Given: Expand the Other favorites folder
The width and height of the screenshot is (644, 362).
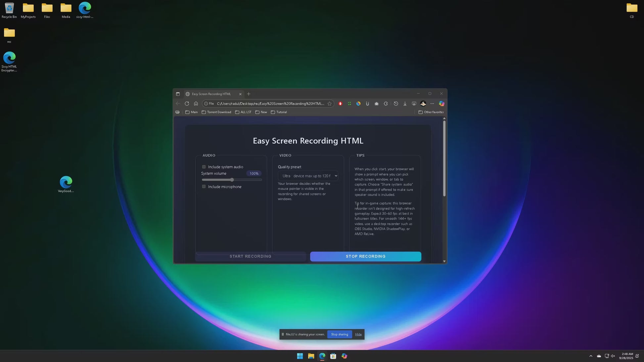Looking at the screenshot, I should tap(431, 112).
